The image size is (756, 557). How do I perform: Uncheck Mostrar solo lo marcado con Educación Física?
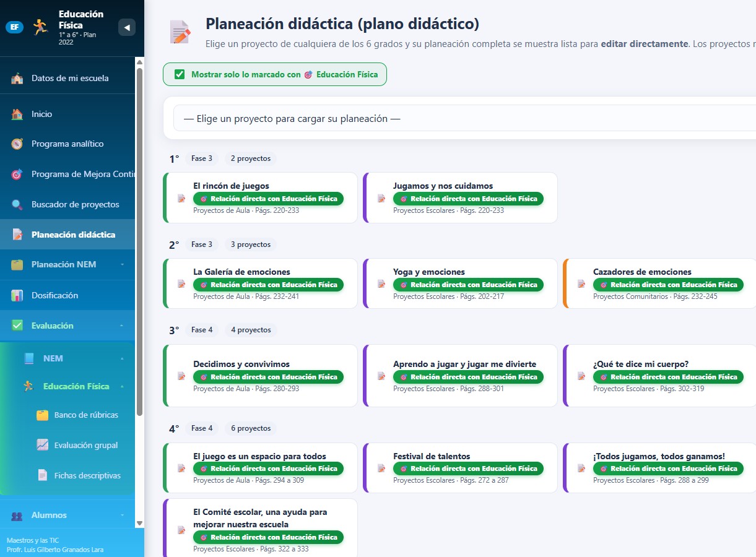coord(180,74)
